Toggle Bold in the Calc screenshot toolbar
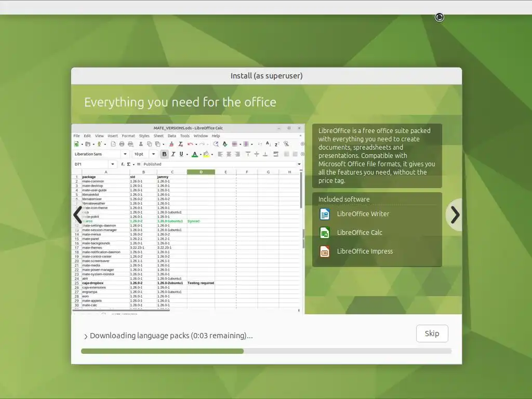Viewport: 532px width, 399px height. pyautogui.click(x=164, y=154)
